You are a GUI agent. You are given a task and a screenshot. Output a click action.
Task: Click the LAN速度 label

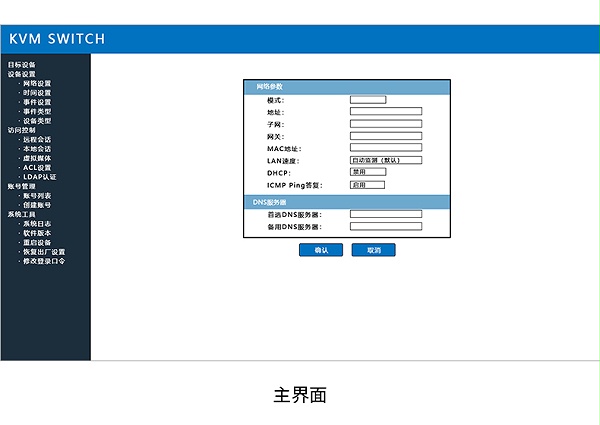[283, 161]
